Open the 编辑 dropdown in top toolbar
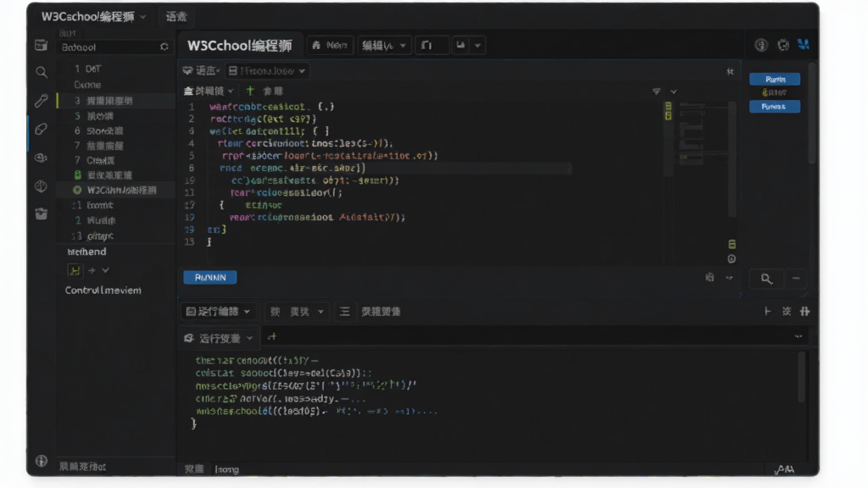 pyautogui.click(x=384, y=46)
